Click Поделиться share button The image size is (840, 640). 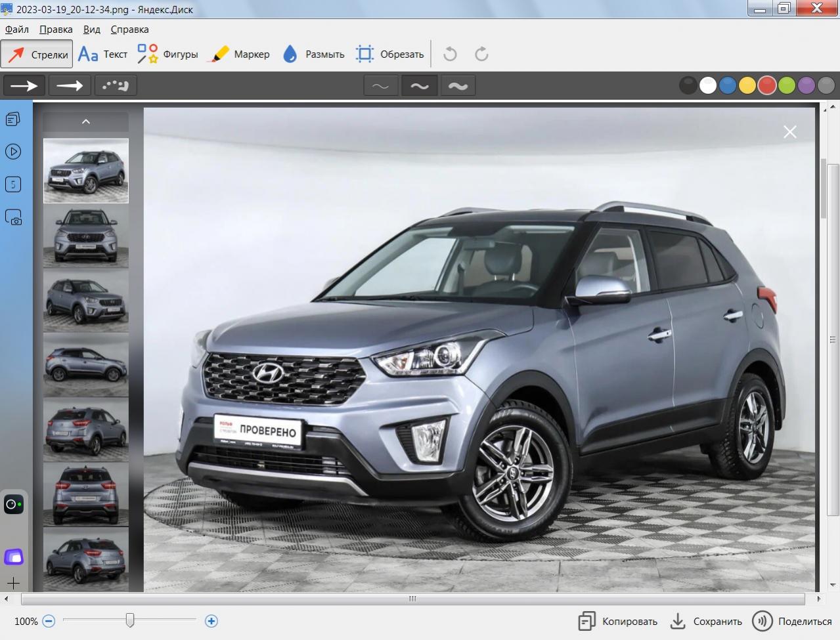[792, 621]
